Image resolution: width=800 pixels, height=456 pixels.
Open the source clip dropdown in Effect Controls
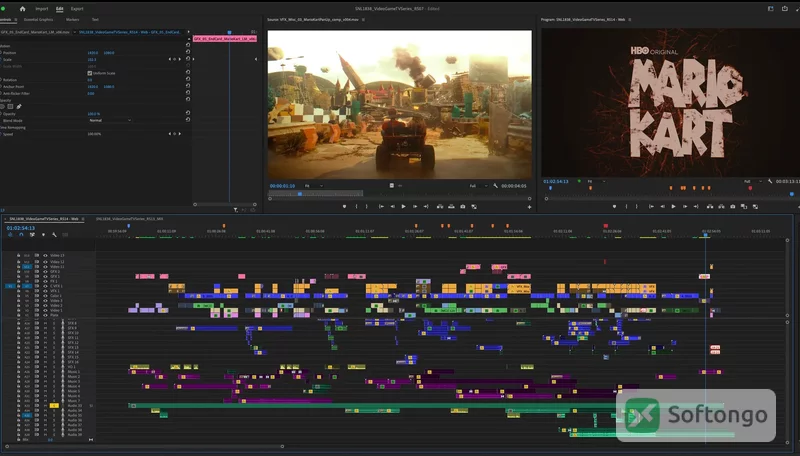coord(74,32)
